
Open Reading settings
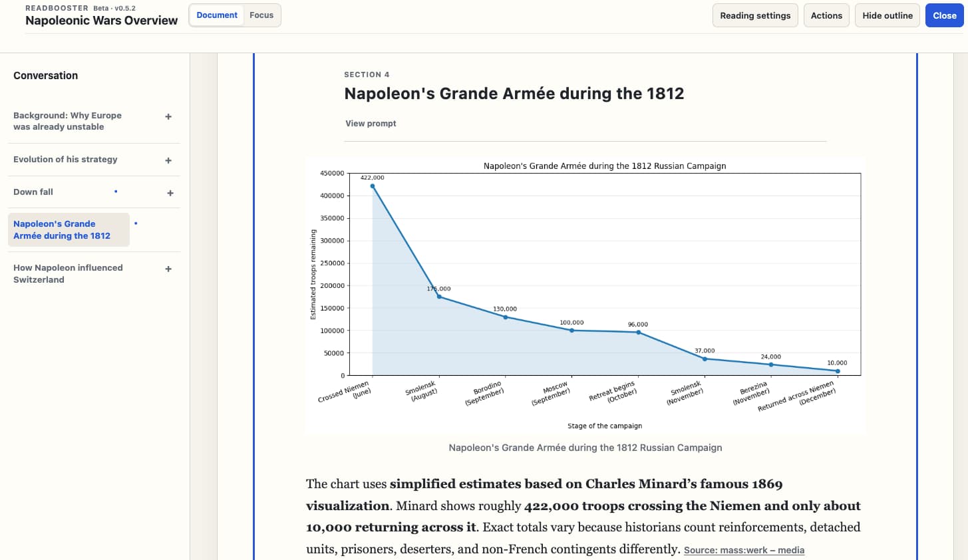tap(755, 15)
